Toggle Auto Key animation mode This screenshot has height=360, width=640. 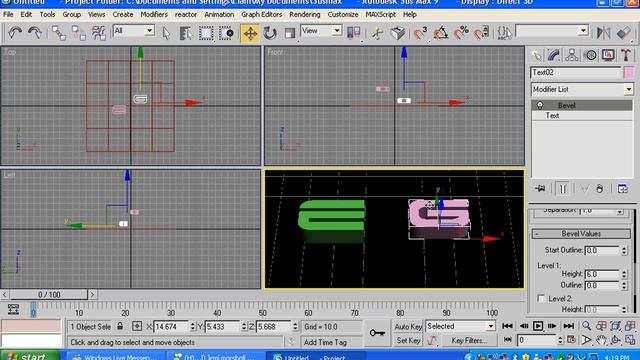[x=408, y=327]
